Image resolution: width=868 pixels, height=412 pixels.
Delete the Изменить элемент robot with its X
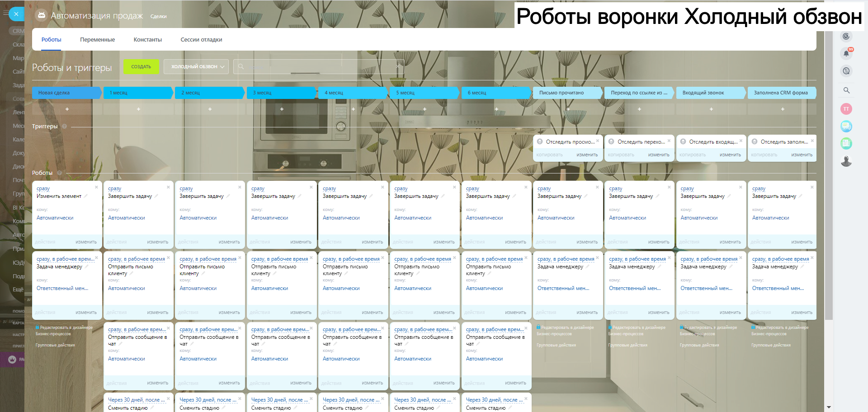point(96,187)
